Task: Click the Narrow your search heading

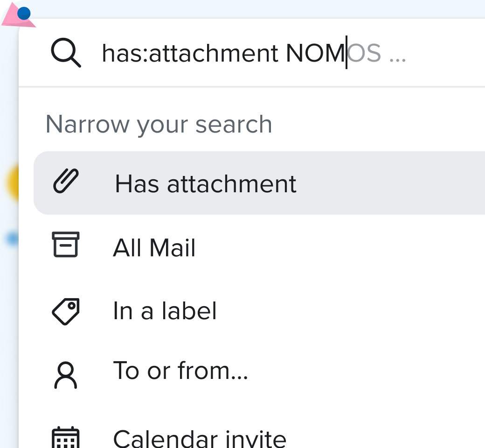Action: 159,124
